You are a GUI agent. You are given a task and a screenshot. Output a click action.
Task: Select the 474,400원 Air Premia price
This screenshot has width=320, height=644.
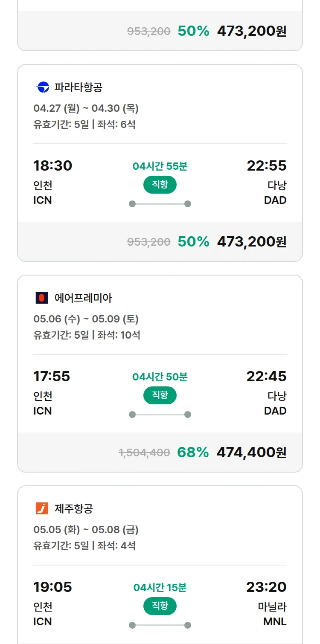(251, 452)
